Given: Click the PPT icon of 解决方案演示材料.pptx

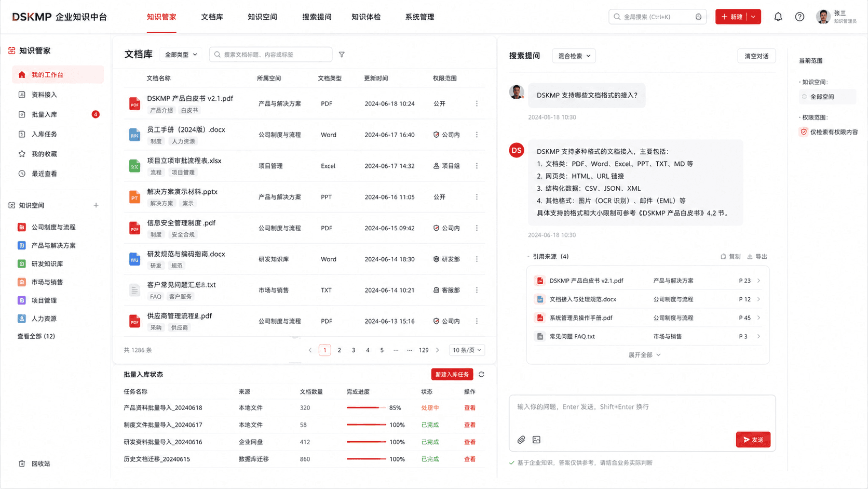Looking at the screenshot, I should point(134,197).
